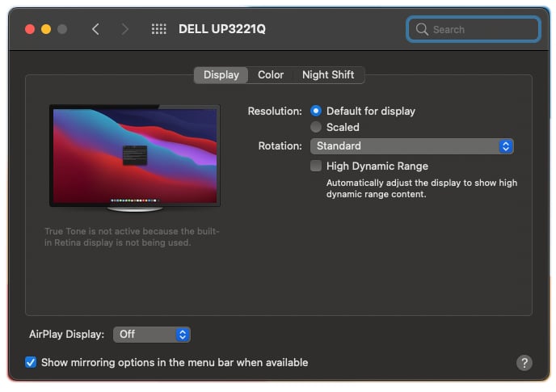
Task: Open the AirPlay Display dropdown
Action: point(152,335)
